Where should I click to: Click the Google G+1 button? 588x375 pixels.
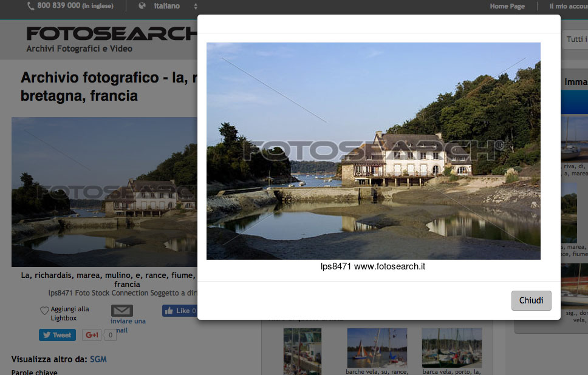pyautogui.click(x=92, y=335)
